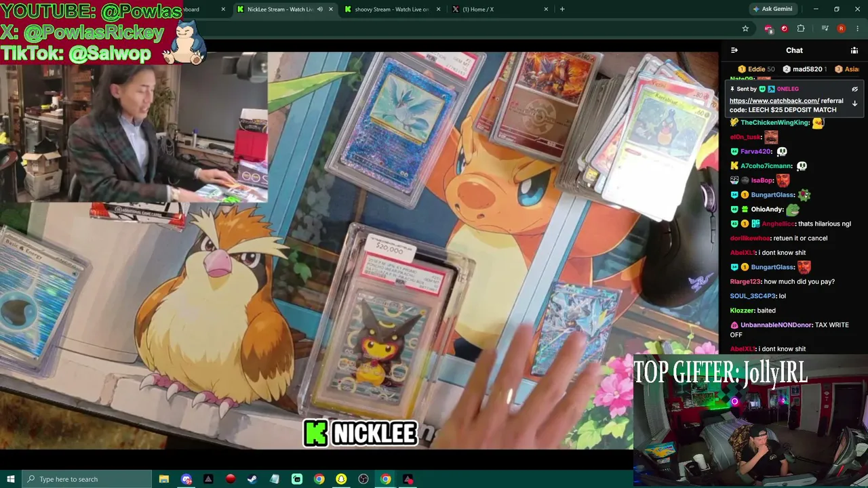The height and width of the screenshot is (488, 868).
Task: Click A7coho7icmann username in chat
Action: coord(766,166)
